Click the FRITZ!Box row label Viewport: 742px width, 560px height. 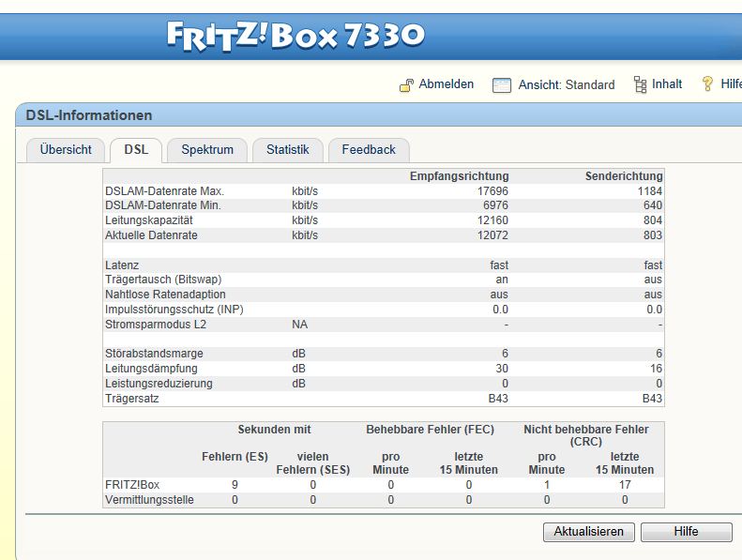(x=132, y=485)
